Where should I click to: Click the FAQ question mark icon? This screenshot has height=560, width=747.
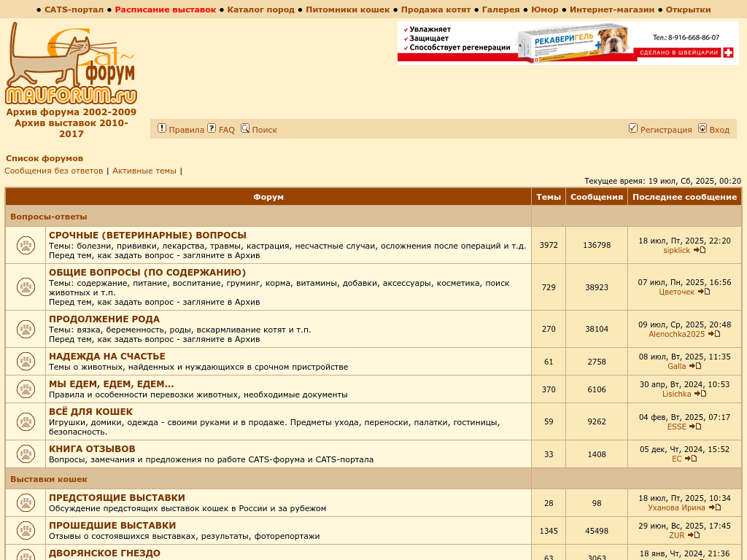(x=212, y=128)
